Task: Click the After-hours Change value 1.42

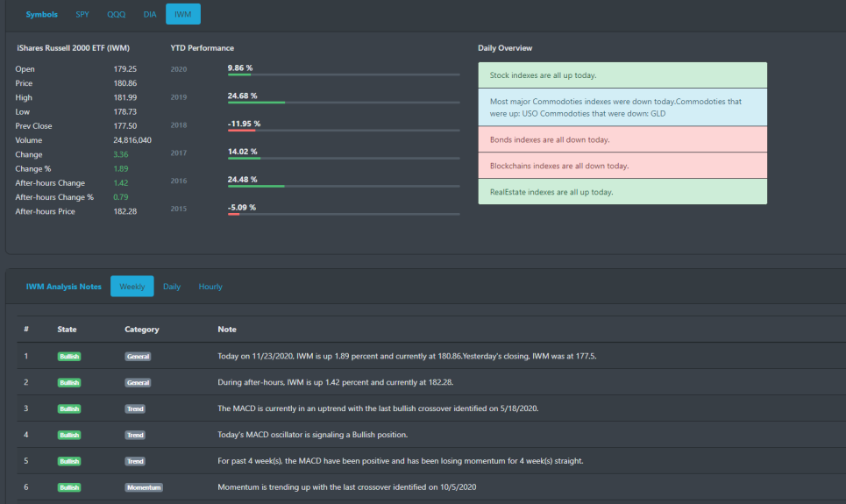Action: tap(121, 183)
